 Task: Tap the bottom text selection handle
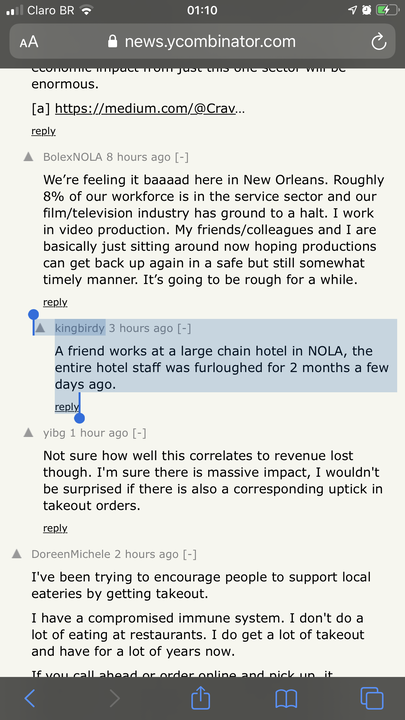79,418
